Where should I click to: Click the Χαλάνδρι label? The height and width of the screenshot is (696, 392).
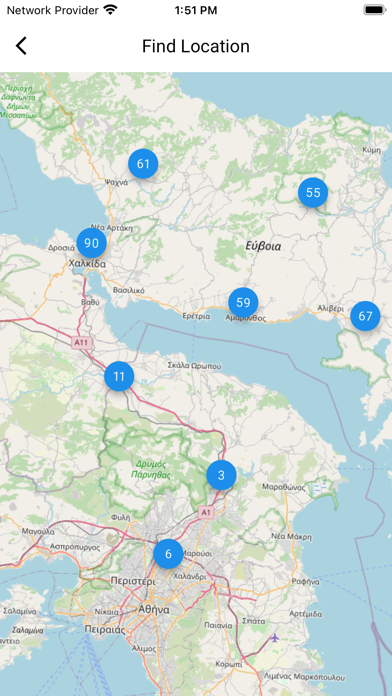tap(190, 577)
